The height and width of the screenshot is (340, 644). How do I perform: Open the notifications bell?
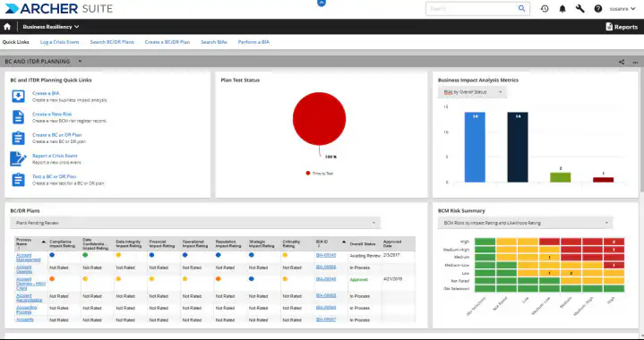click(562, 9)
